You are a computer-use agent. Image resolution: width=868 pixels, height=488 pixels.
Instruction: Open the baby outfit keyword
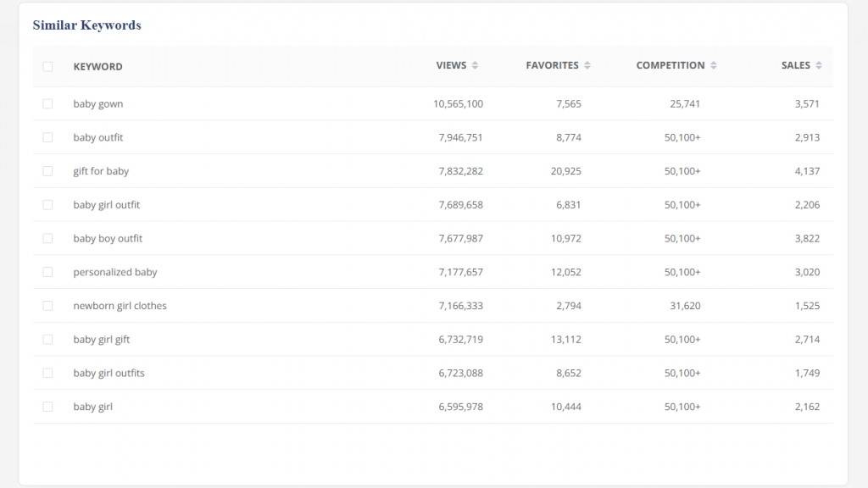98,137
